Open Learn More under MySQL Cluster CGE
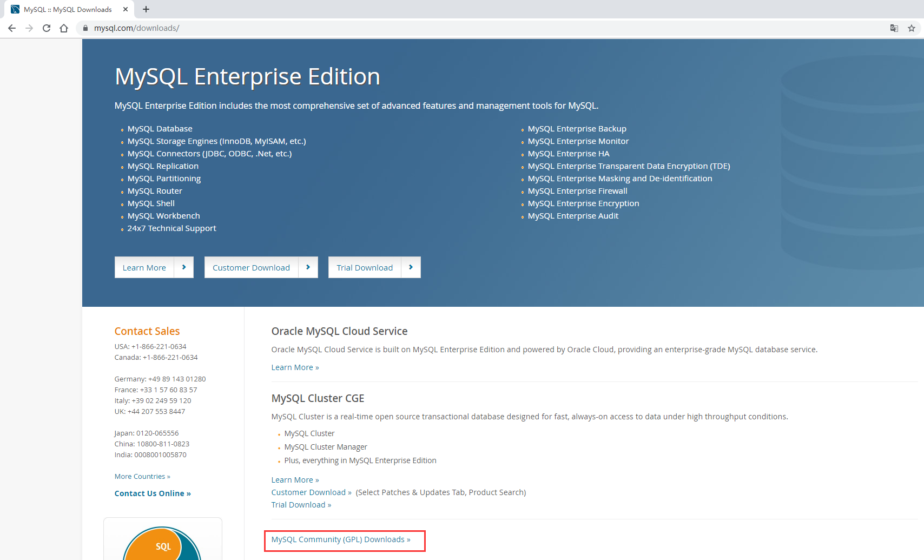This screenshot has width=924, height=560. click(295, 480)
